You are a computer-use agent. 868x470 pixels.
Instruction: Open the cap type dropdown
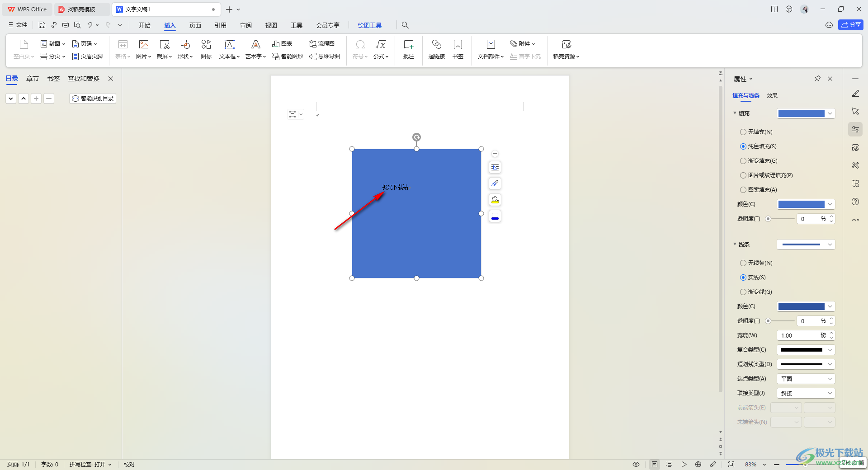pyautogui.click(x=806, y=379)
